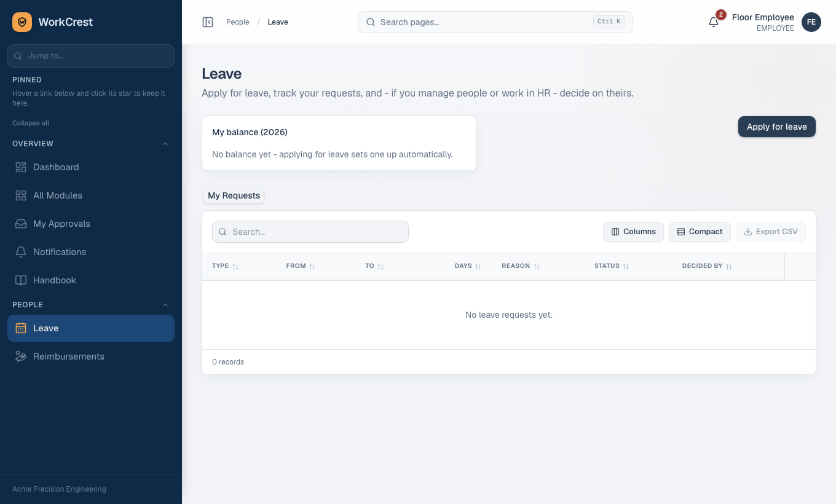
Task: Select Leave in the sidebar
Action: point(91,328)
